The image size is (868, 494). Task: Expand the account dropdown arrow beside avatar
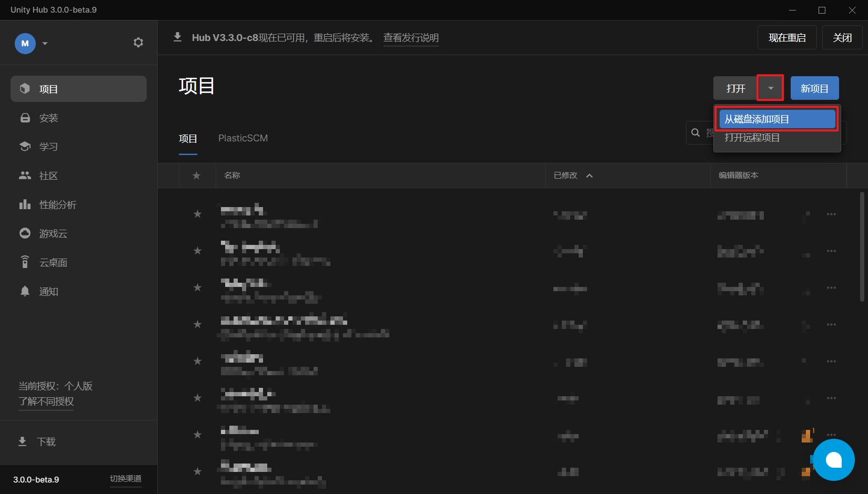pos(45,44)
